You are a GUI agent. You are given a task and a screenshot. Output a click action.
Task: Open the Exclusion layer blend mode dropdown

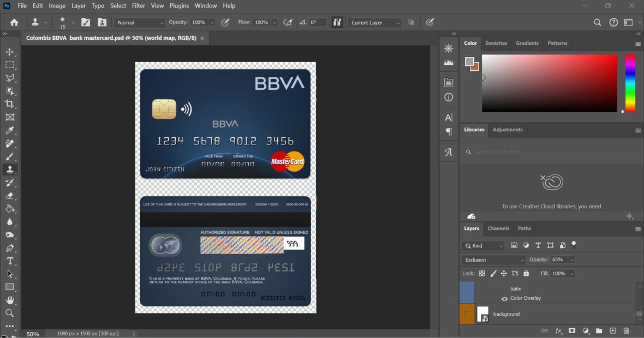click(x=493, y=259)
